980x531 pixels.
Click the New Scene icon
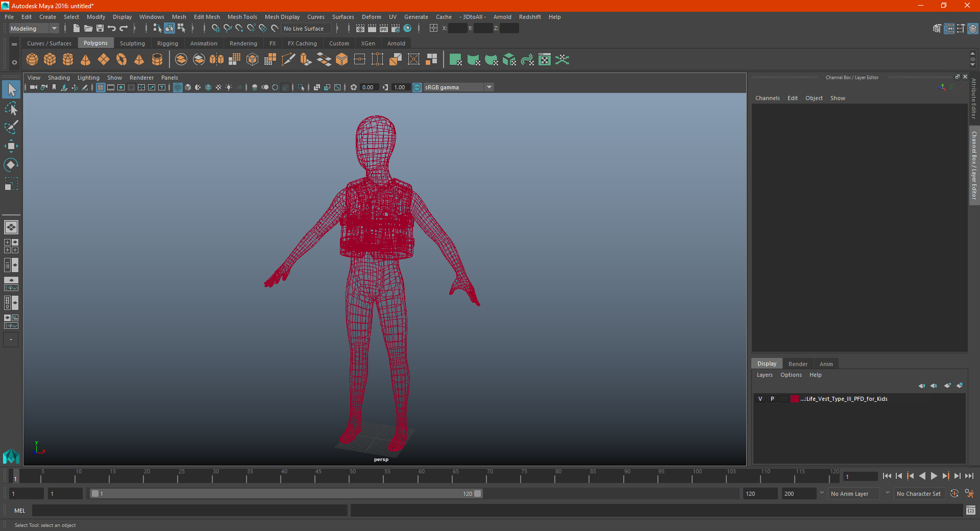pos(76,29)
